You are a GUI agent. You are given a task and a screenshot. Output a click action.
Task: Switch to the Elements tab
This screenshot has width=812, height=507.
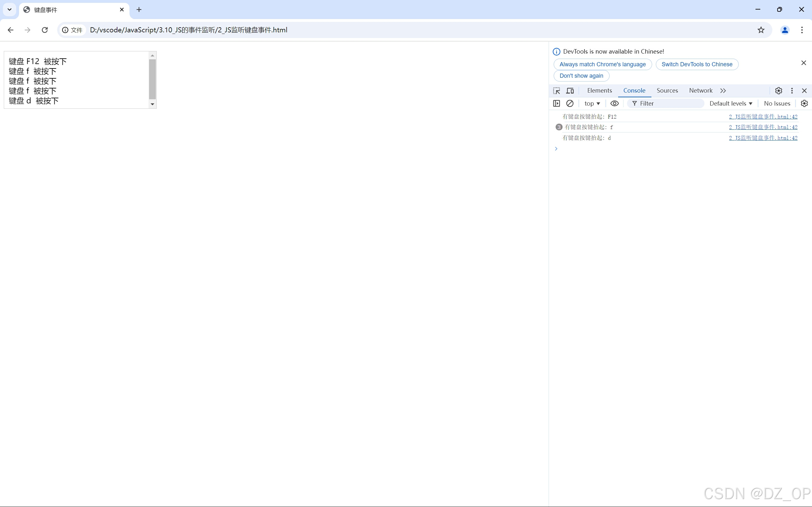[x=599, y=91]
